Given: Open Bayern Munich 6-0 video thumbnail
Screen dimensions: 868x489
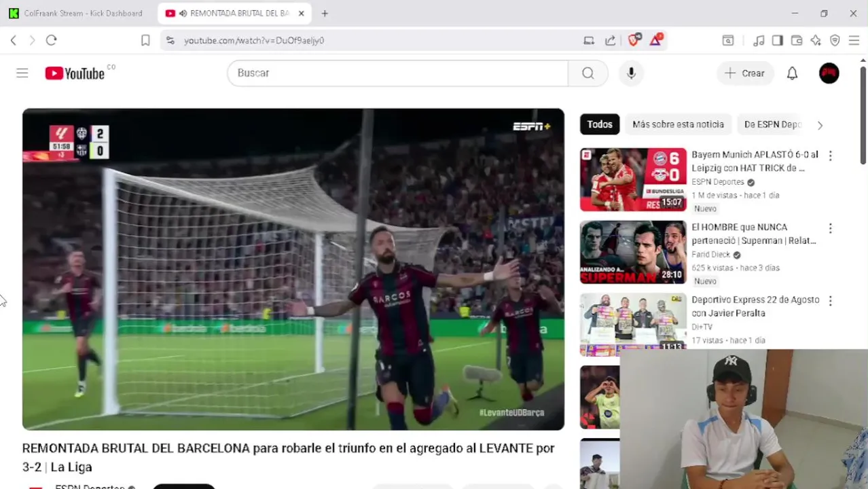Looking at the screenshot, I should 633,179.
